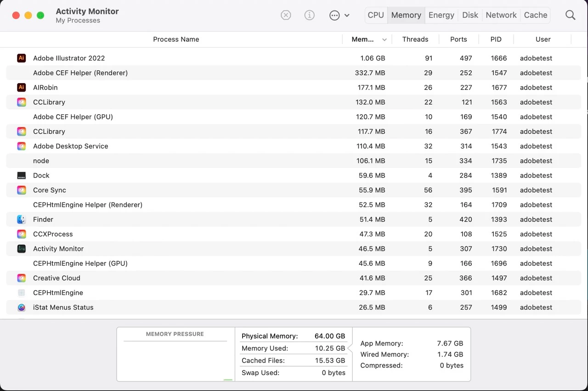This screenshot has width=588, height=391.
Task: Select CEPHtmlEngine Helper (GPU) row
Action: coord(294,264)
